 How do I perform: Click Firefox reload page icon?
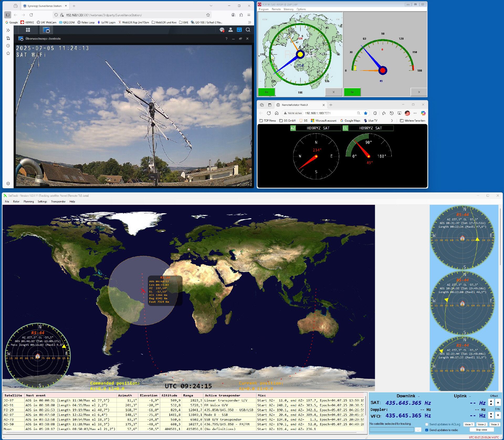[x=31, y=15]
